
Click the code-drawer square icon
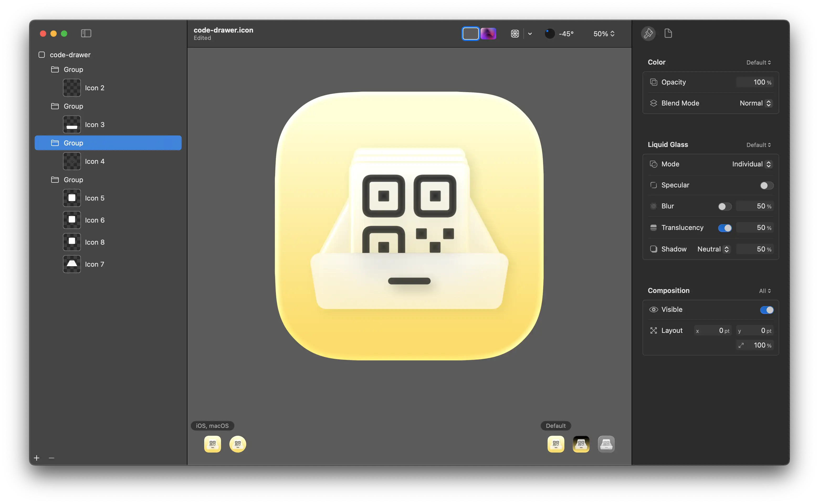click(42, 55)
